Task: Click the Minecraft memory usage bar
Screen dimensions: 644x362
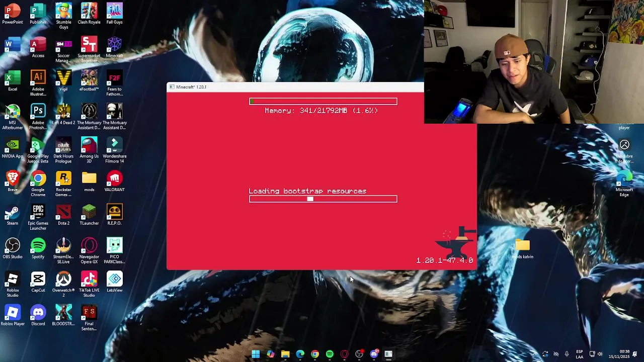Action: click(x=323, y=101)
